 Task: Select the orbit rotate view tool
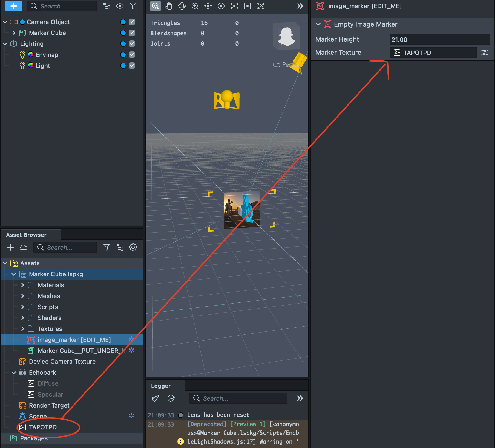[182, 6]
